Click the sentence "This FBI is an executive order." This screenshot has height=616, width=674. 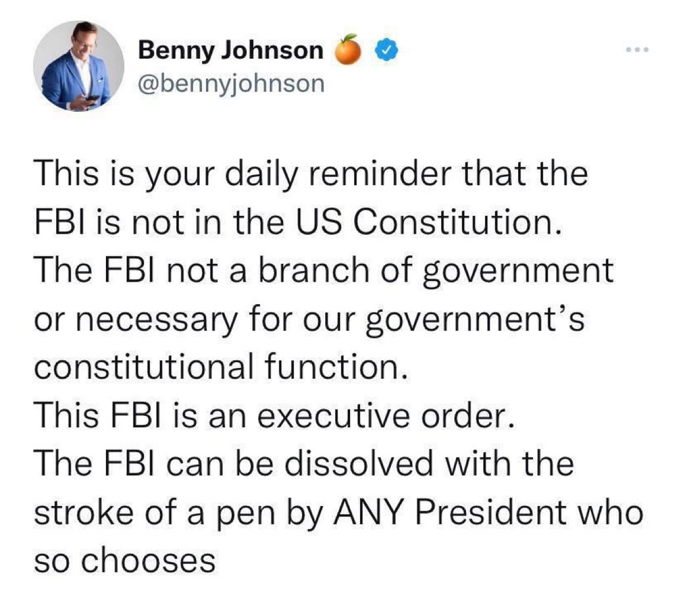point(272,415)
